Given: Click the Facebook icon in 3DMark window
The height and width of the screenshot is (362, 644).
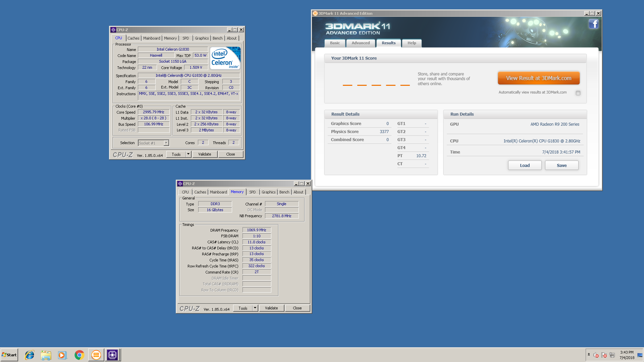Looking at the screenshot, I should [594, 24].
